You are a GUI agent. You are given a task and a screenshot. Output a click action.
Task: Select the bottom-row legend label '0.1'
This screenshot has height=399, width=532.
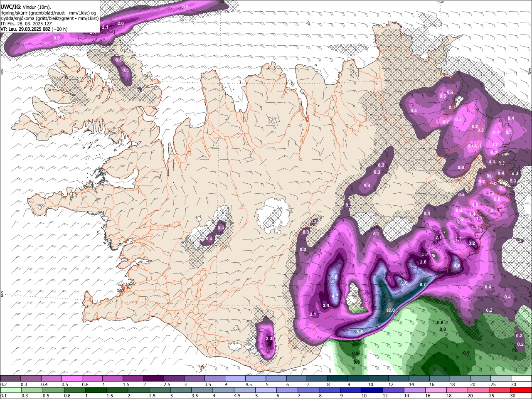[4, 396]
